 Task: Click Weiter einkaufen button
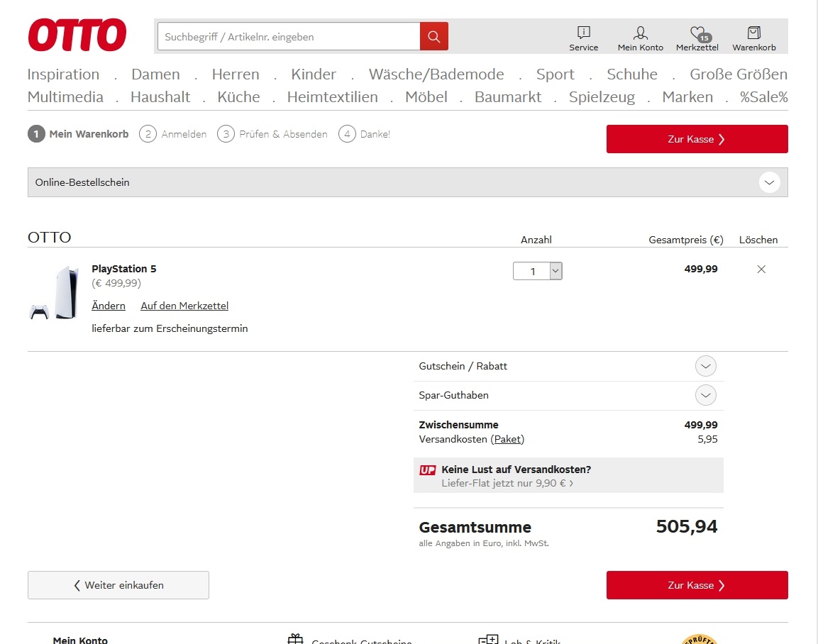tap(118, 585)
